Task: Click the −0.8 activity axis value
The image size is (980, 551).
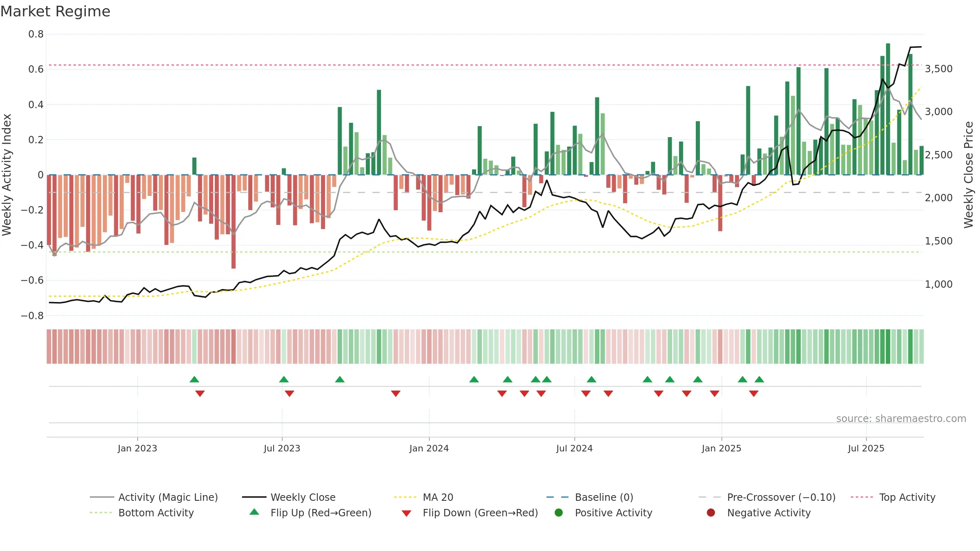Action: tap(32, 315)
